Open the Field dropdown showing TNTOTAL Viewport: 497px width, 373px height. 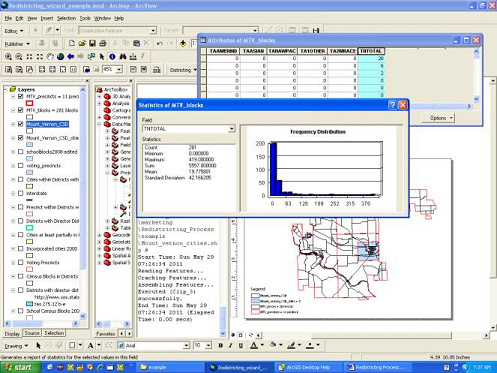click(189, 129)
